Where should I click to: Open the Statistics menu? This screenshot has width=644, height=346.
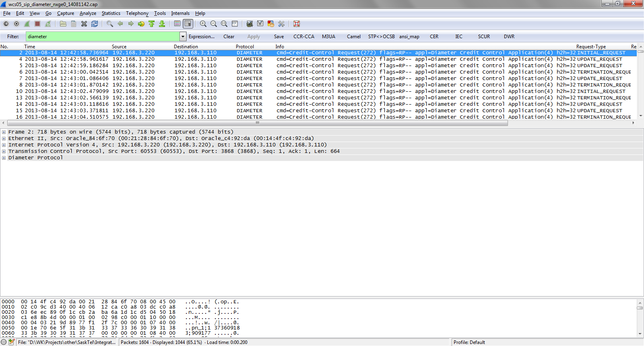111,13
